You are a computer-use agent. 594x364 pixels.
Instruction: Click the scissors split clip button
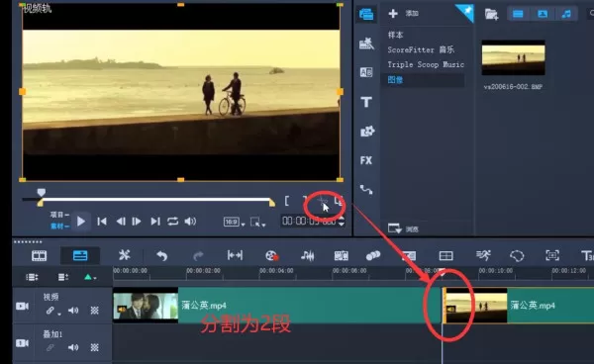321,201
